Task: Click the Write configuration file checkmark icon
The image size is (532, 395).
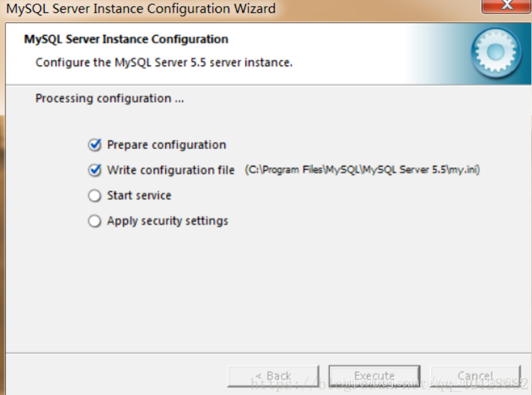Action: pyautogui.click(x=94, y=170)
